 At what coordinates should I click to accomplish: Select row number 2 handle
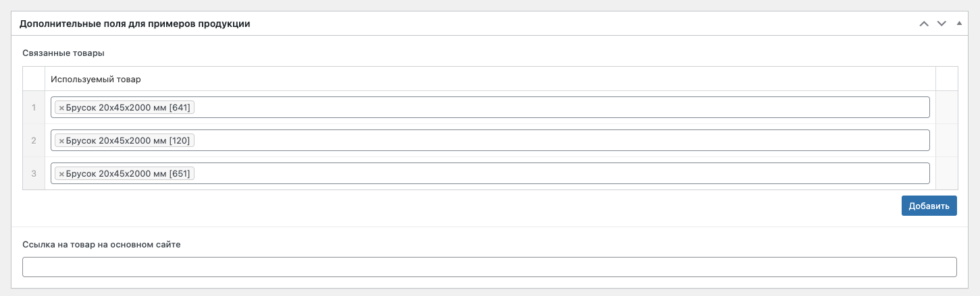[34, 140]
